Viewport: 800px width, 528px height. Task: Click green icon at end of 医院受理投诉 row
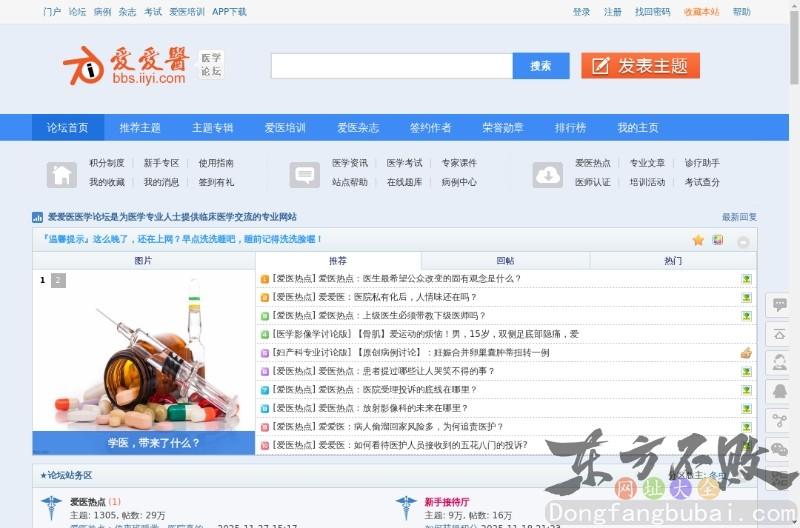click(746, 390)
